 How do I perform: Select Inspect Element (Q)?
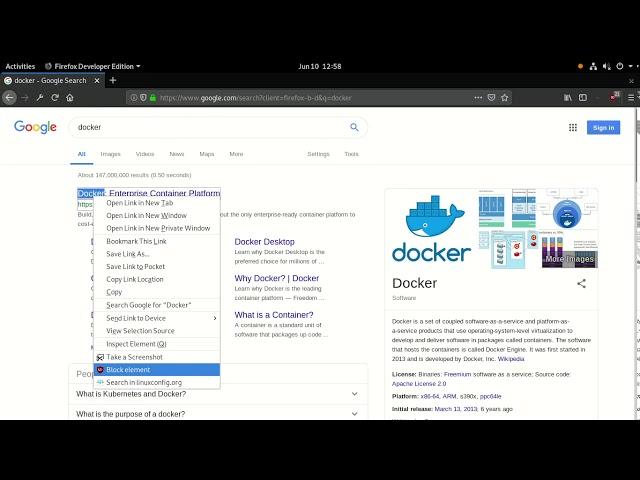pyautogui.click(x=157, y=344)
